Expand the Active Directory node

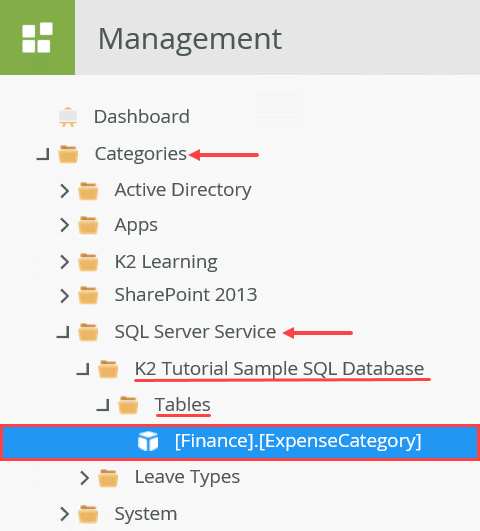(x=64, y=191)
